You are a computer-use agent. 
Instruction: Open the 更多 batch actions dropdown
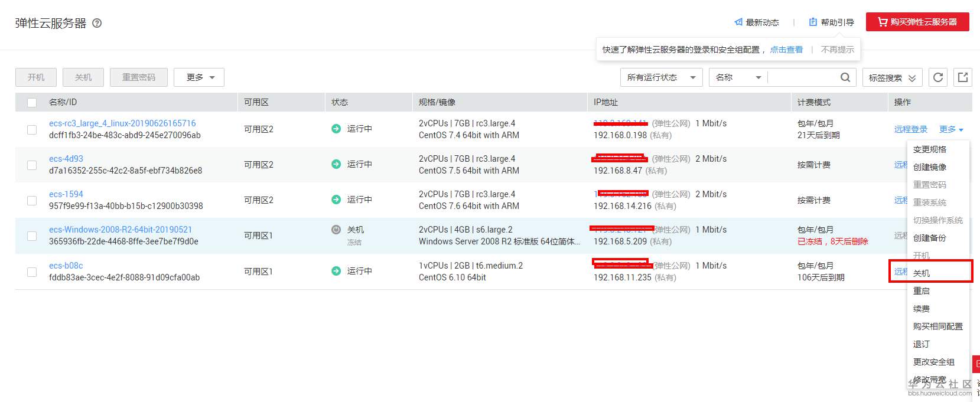(x=199, y=77)
